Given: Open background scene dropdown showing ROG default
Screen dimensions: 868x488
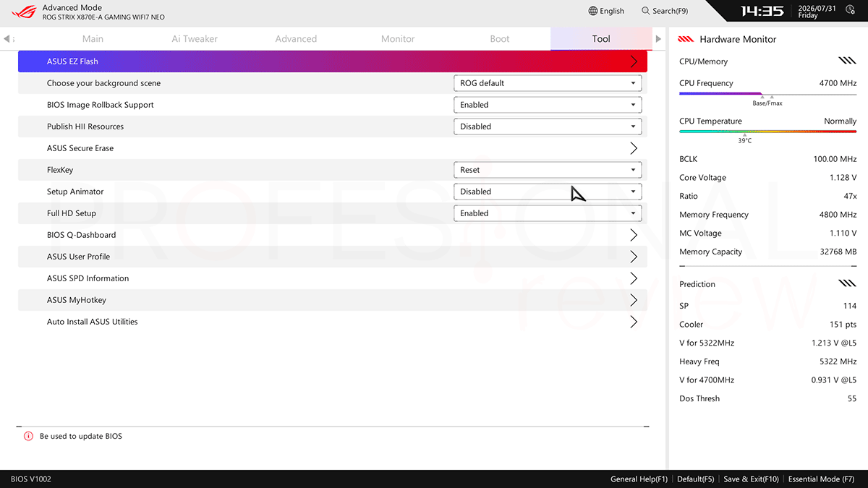Looking at the screenshot, I should pyautogui.click(x=548, y=83).
